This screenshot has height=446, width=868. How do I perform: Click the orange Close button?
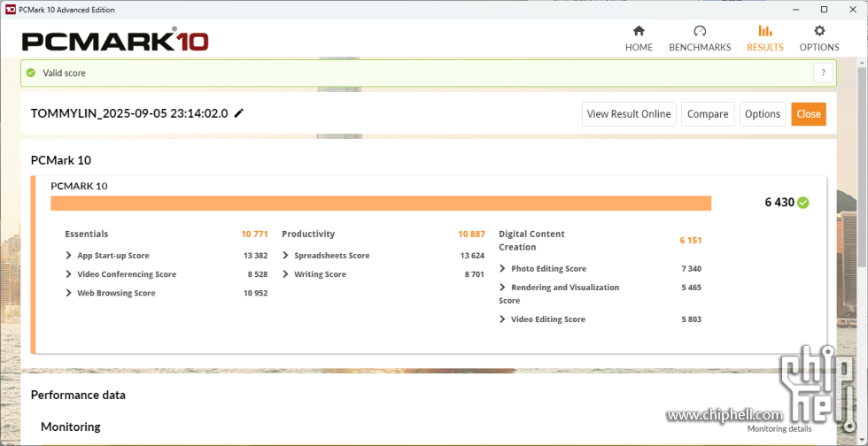coord(808,114)
